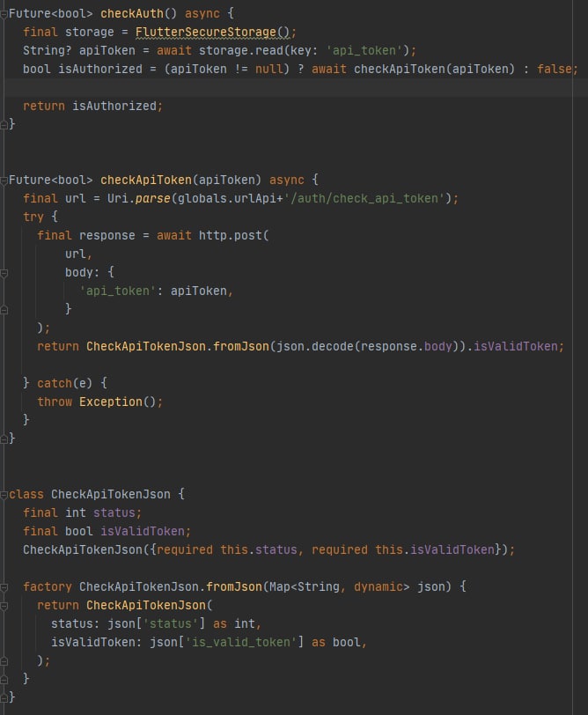Image resolution: width=588 pixels, height=715 pixels.
Task: Click 'class' keyword of CheckApiTokenJson
Action: [x=26, y=495]
